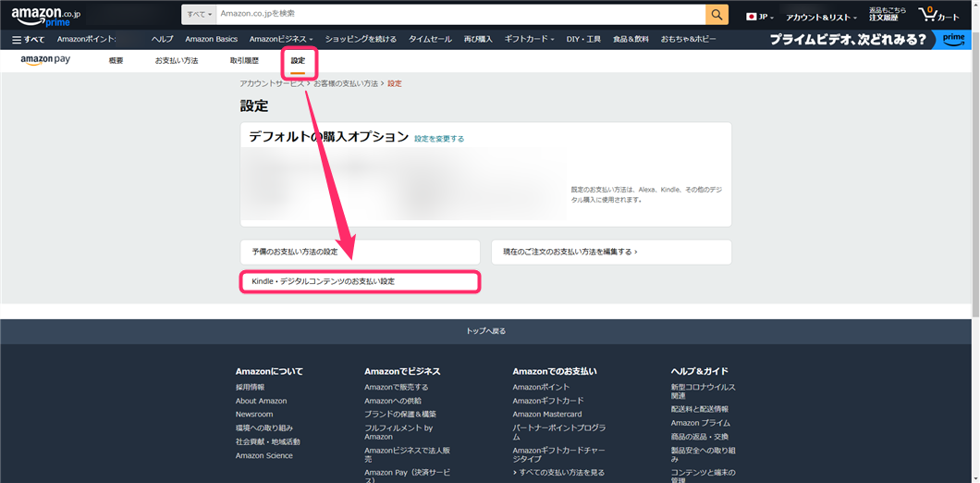Viewport: 980px width, 483px height.
Task: Expand the Amazonビジネス dropdown
Action: pyautogui.click(x=281, y=40)
